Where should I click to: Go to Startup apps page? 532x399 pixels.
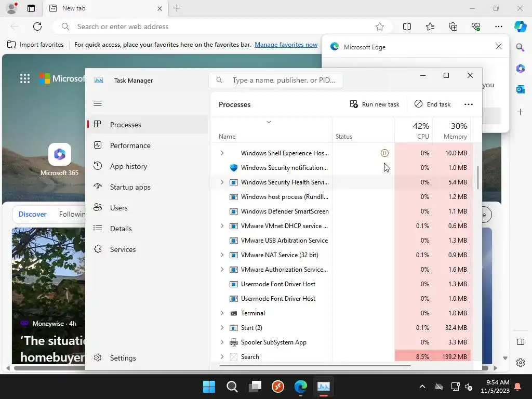(x=148, y=187)
